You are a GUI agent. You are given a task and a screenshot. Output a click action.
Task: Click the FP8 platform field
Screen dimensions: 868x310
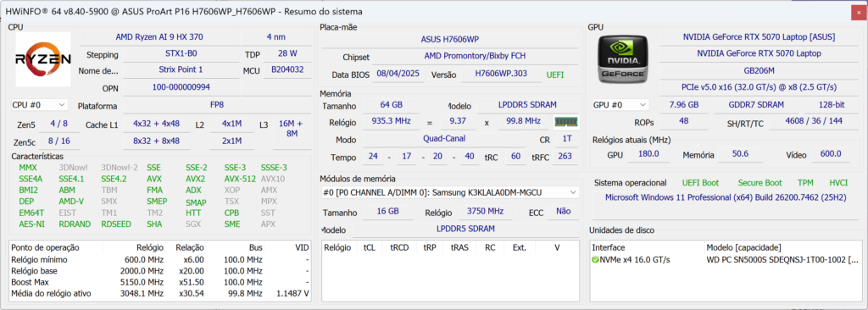point(216,105)
